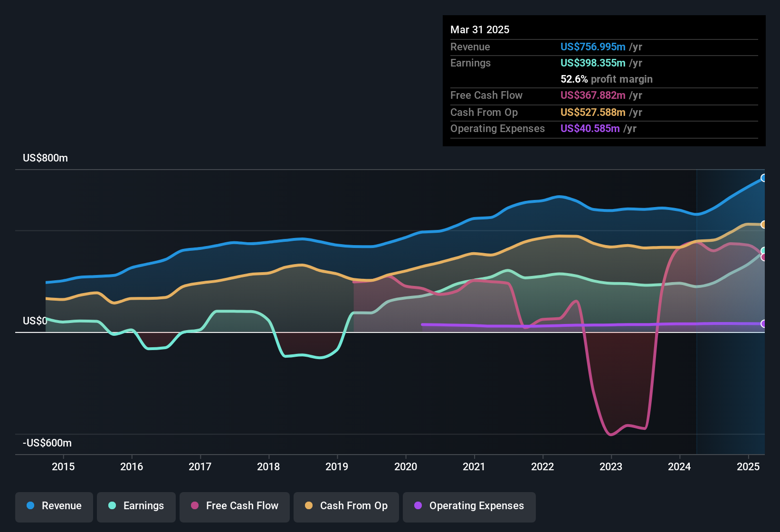Click the pink Free Cash Flow legend dot
This screenshot has width=780, height=532.
tap(194, 506)
